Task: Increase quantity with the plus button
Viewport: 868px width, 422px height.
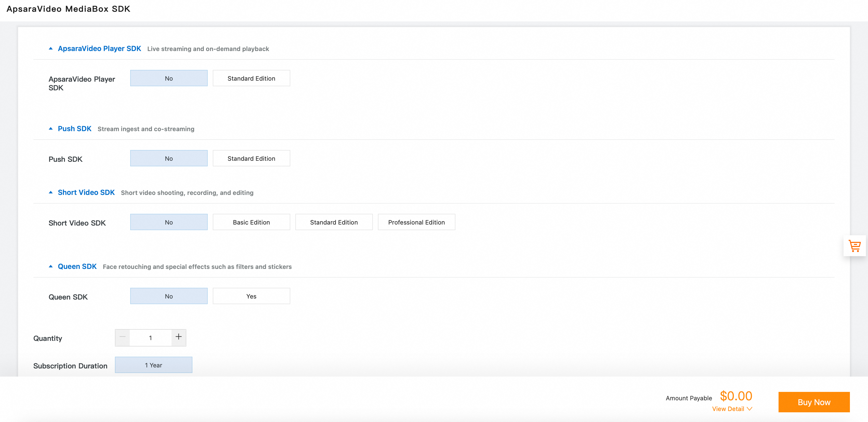Action: [x=179, y=337]
